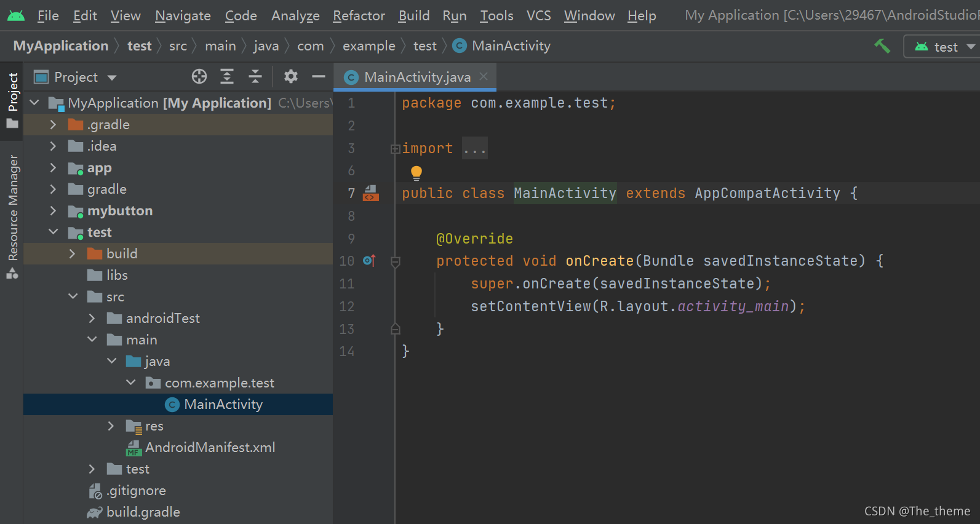Click the related XML file gutter icon on line 7

click(371, 193)
